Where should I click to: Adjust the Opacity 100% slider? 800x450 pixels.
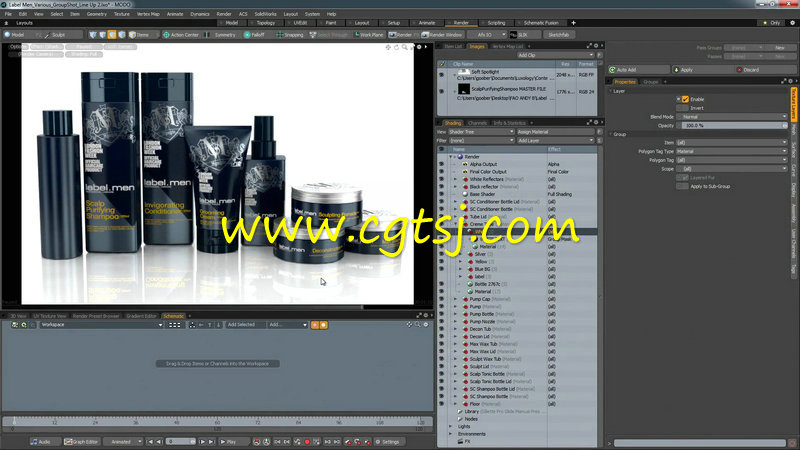tap(732, 126)
